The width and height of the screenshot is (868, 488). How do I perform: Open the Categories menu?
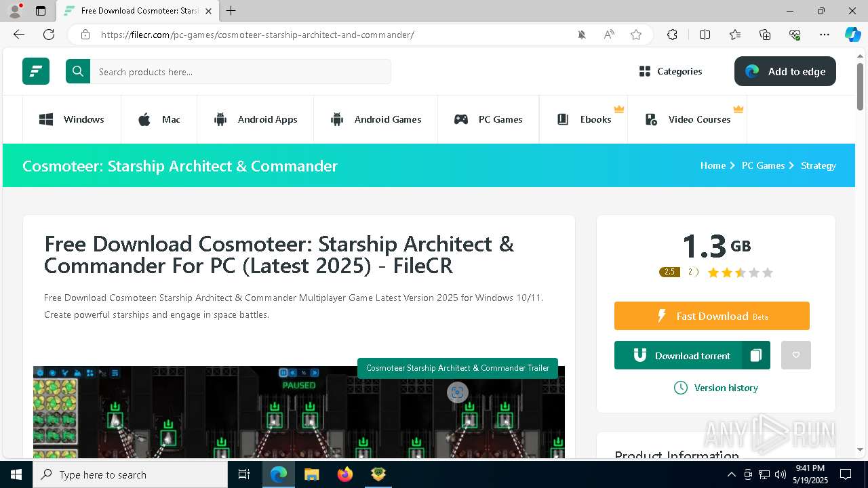coord(671,71)
